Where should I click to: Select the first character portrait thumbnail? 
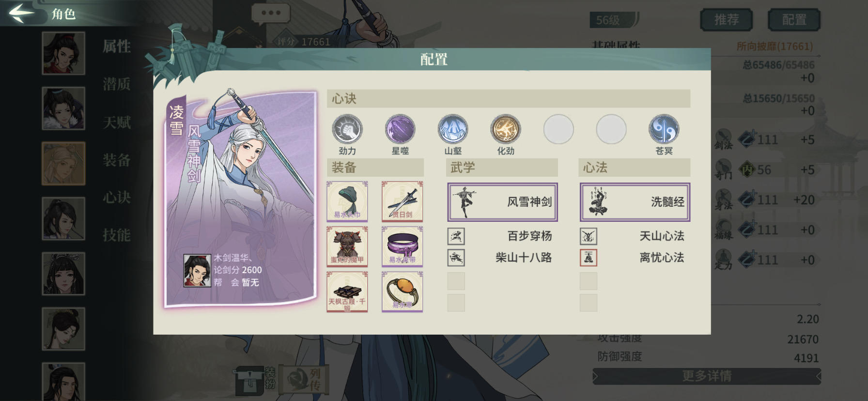[x=63, y=53]
